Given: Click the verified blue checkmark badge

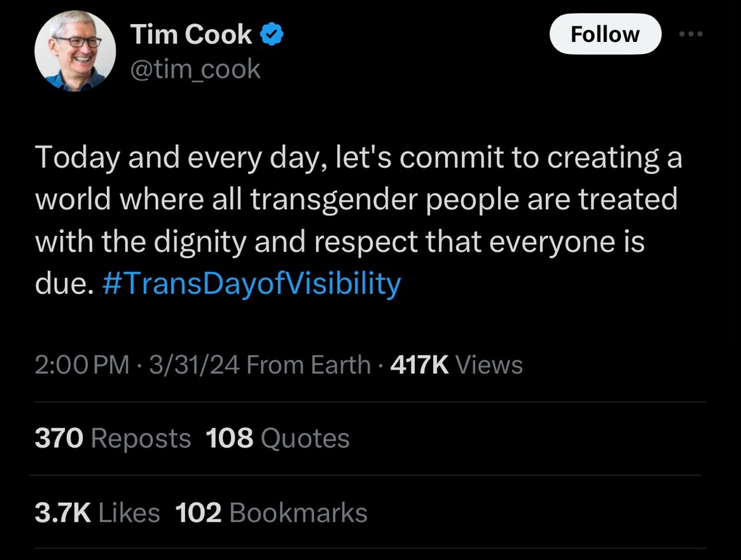Looking at the screenshot, I should (x=273, y=36).
